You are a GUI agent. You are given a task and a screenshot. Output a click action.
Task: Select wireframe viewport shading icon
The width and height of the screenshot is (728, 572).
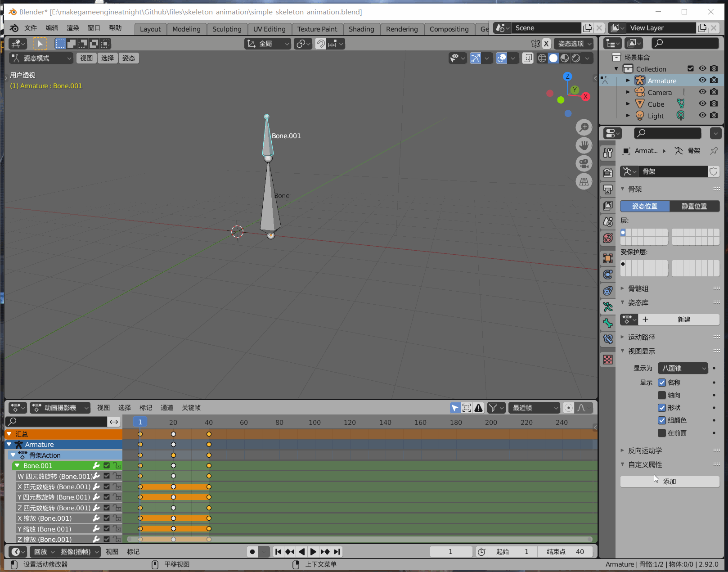click(x=542, y=58)
